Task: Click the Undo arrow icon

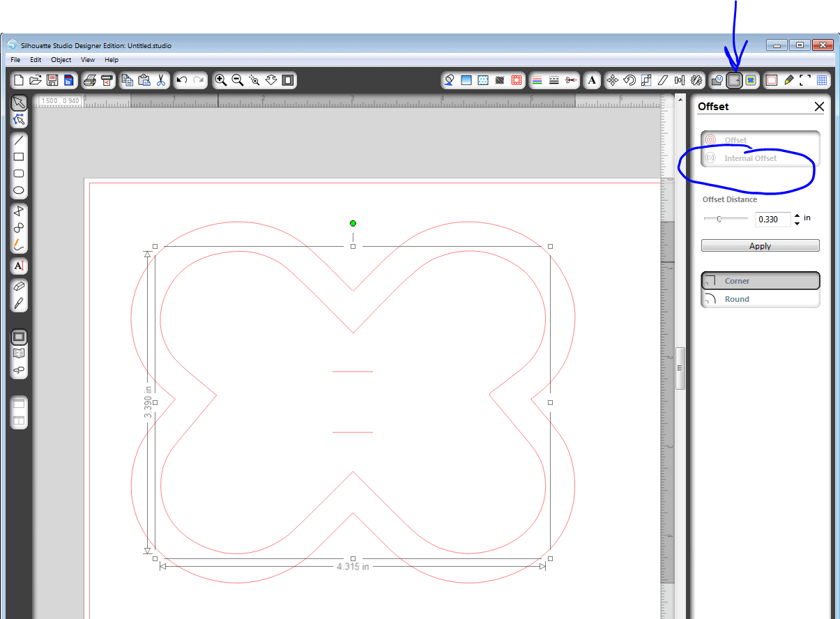Action: (x=182, y=80)
